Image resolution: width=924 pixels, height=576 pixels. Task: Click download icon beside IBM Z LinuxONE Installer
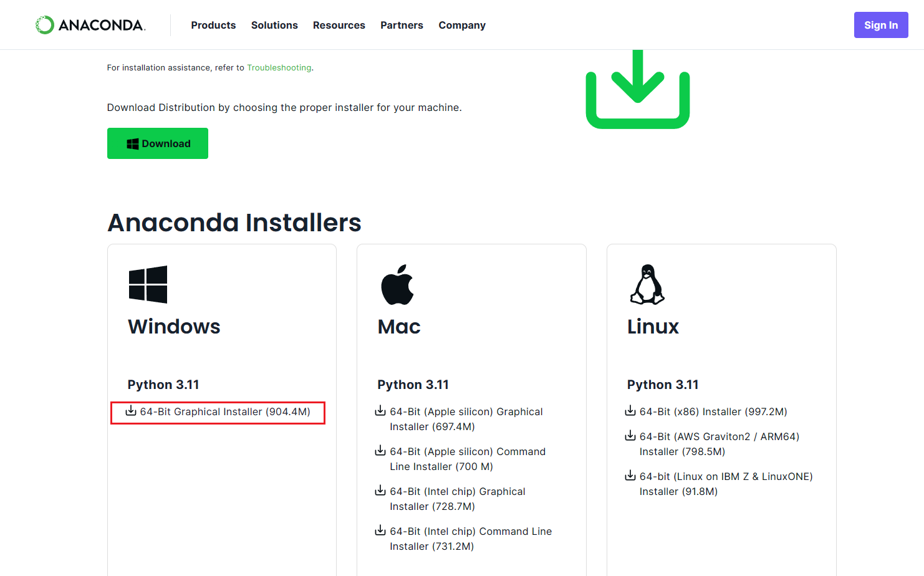[630, 476]
